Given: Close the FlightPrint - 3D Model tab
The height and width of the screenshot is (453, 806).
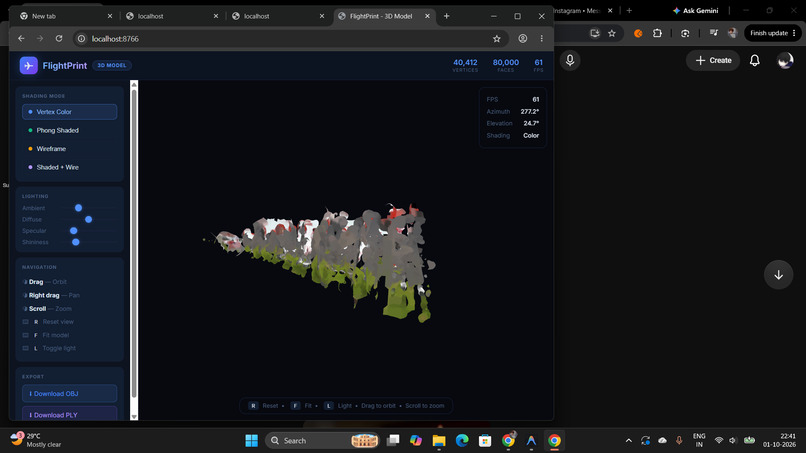Looking at the screenshot, I should tap(427, 16).
